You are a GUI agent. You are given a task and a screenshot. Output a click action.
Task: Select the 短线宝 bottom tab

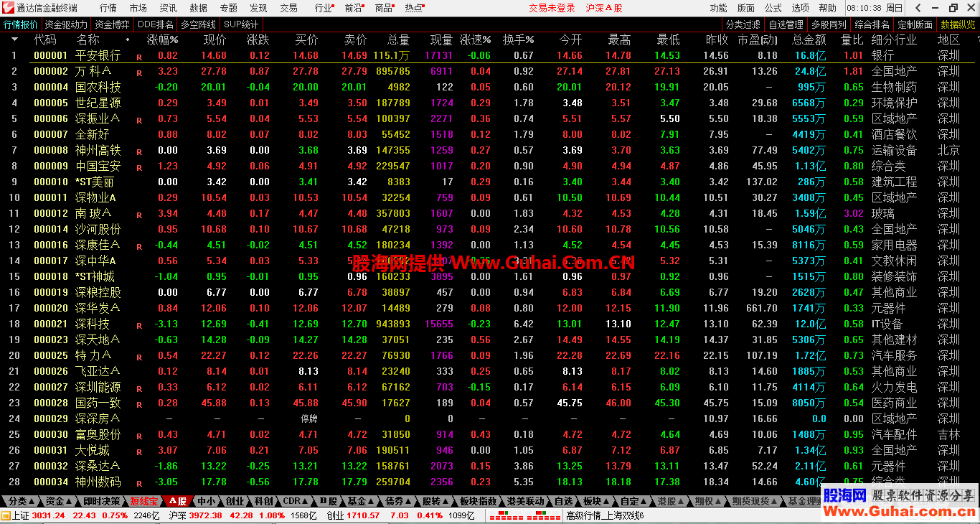click(x=144, y=501)
